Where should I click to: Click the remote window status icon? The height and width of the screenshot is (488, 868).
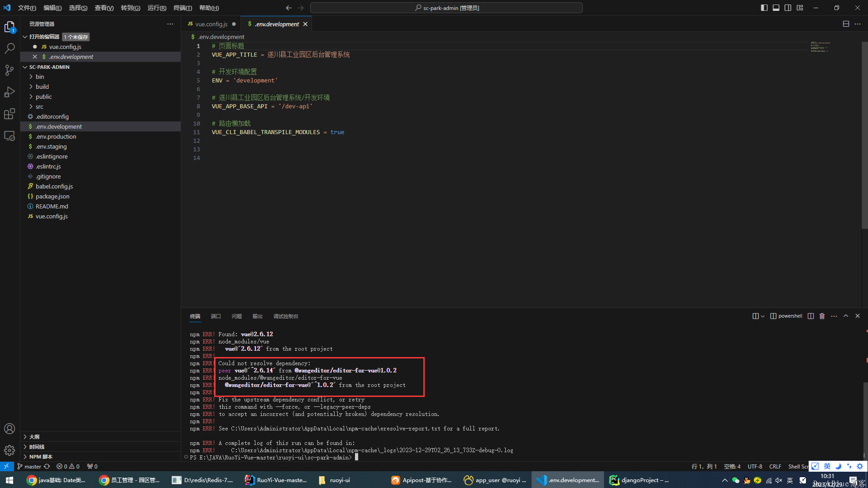coord(6,466)
